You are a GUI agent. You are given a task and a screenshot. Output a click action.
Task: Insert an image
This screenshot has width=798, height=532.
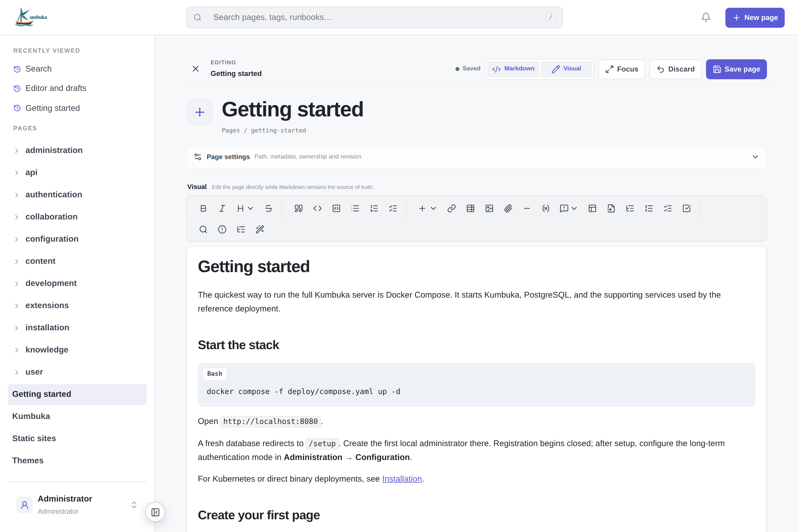[x=489, y=208]
